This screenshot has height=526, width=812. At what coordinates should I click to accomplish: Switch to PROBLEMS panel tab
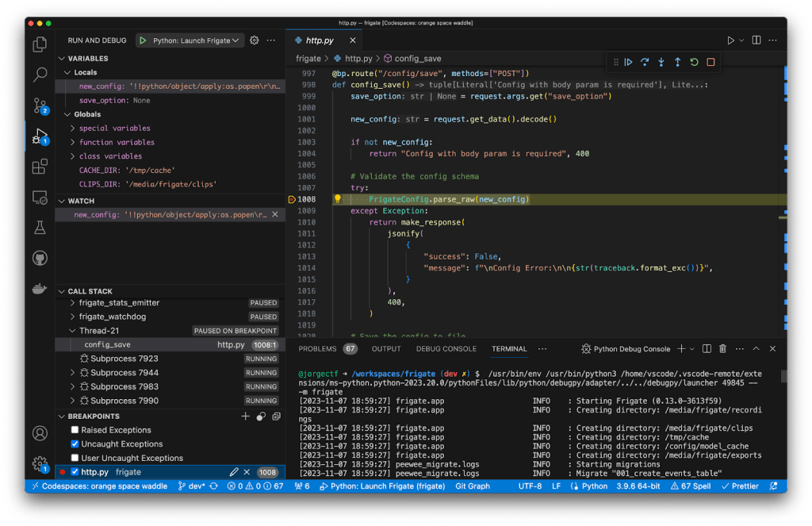317,349
